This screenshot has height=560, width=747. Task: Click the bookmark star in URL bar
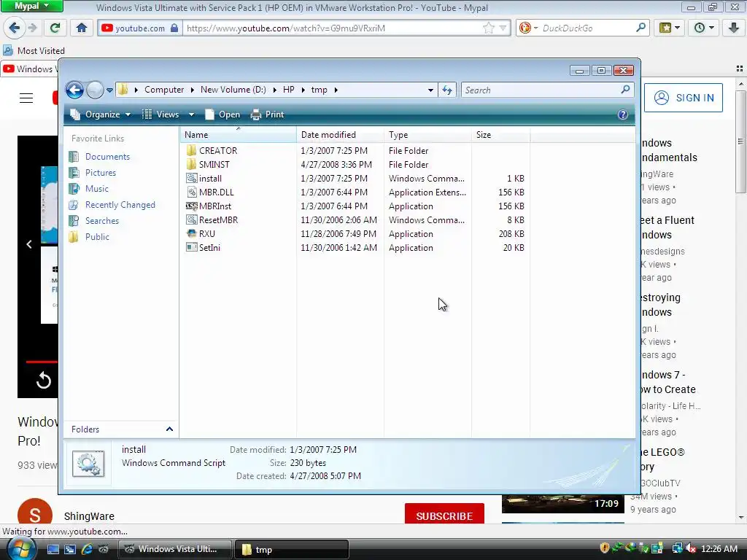click(x=489, y=28)
